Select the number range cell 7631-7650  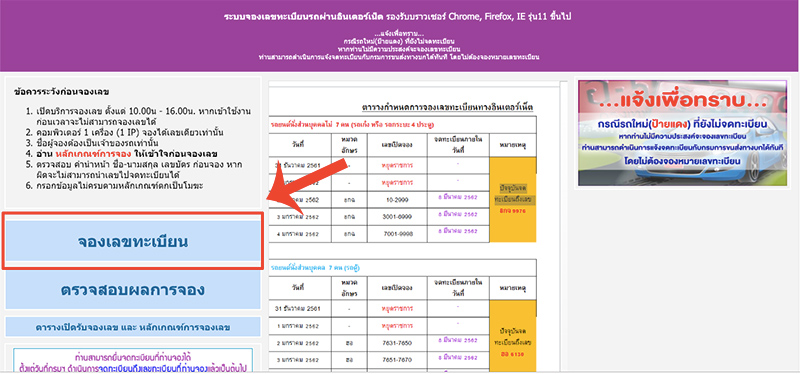click(x=396, y=343)
